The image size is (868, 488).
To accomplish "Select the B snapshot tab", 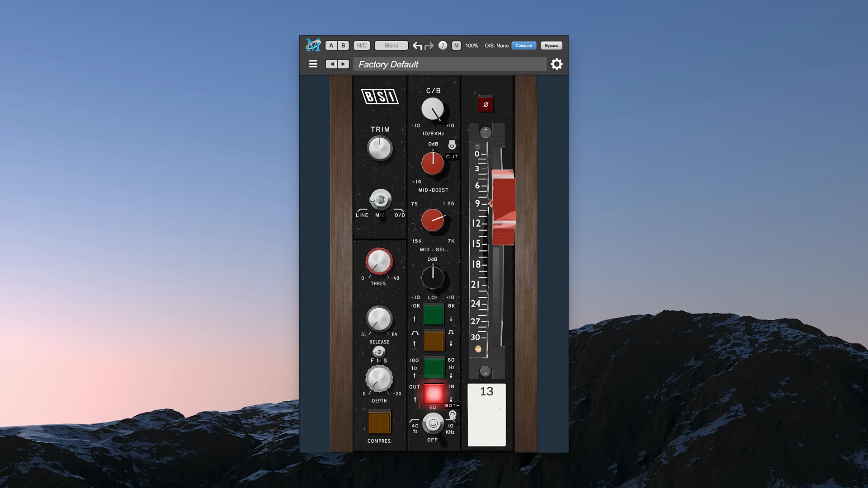I will click(343, 45).
